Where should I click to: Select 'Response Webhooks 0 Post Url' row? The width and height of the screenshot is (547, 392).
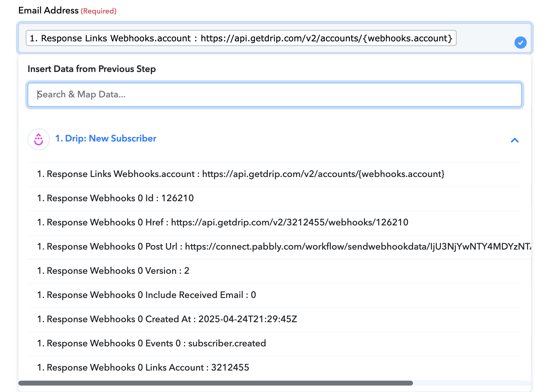coord(275,247)
